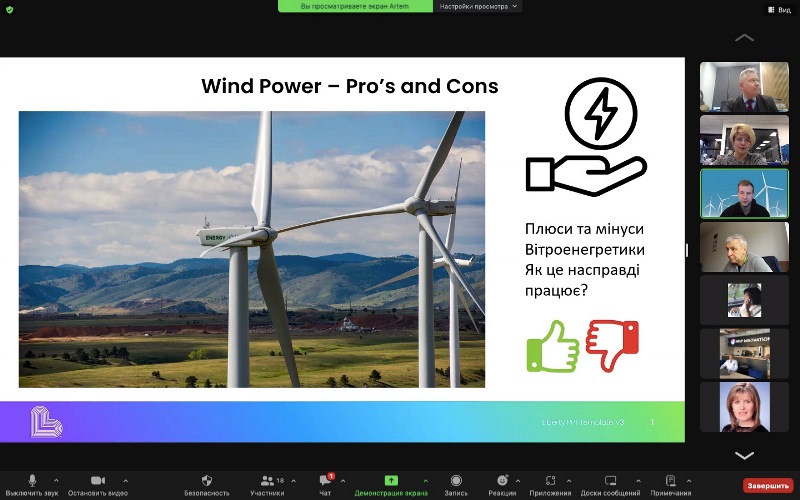Open the View options dropdown at top
The image size is (800, 500).
coord(478,6)
